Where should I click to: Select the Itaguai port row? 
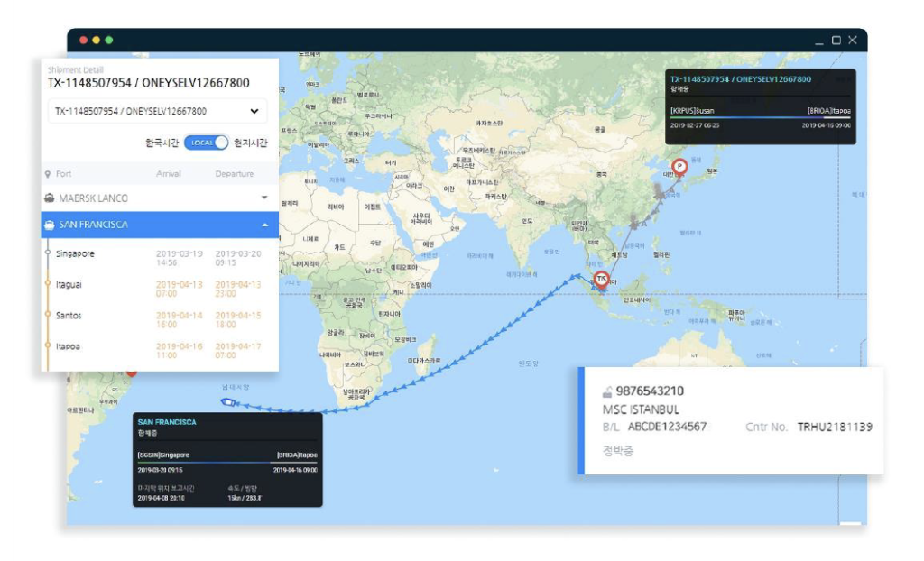[160, 289]
